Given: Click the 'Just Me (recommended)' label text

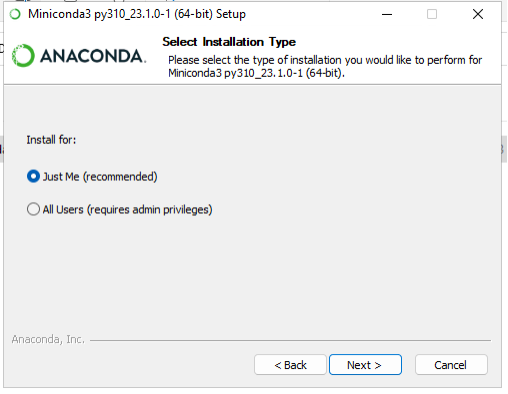Looking at the screenshot, I should tap(100, 177).
